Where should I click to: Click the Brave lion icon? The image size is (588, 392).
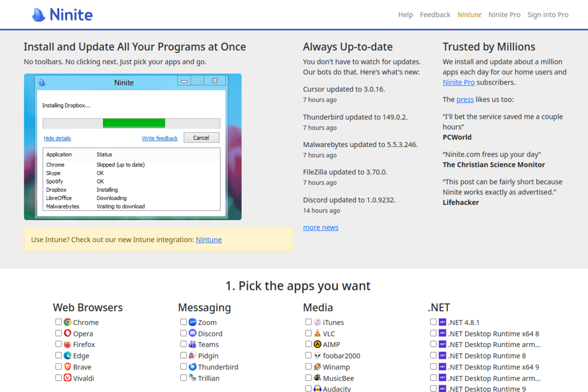click(x=68, y=367)
